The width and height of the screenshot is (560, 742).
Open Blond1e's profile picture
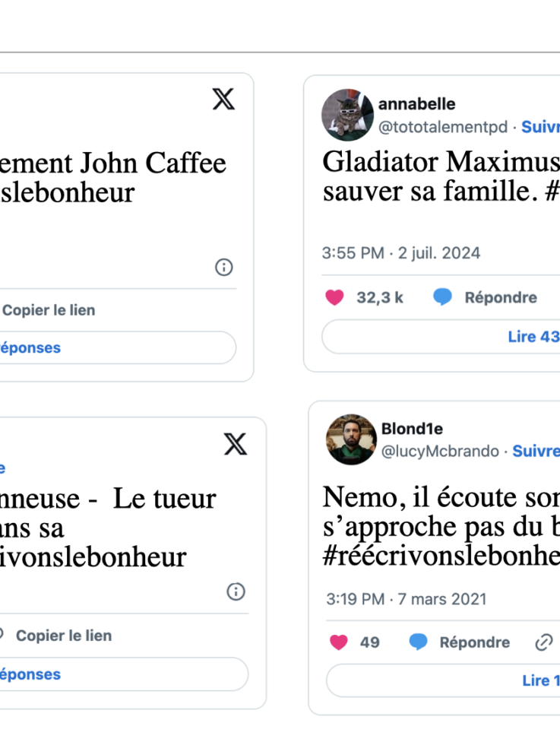click(x=351, y=439)
